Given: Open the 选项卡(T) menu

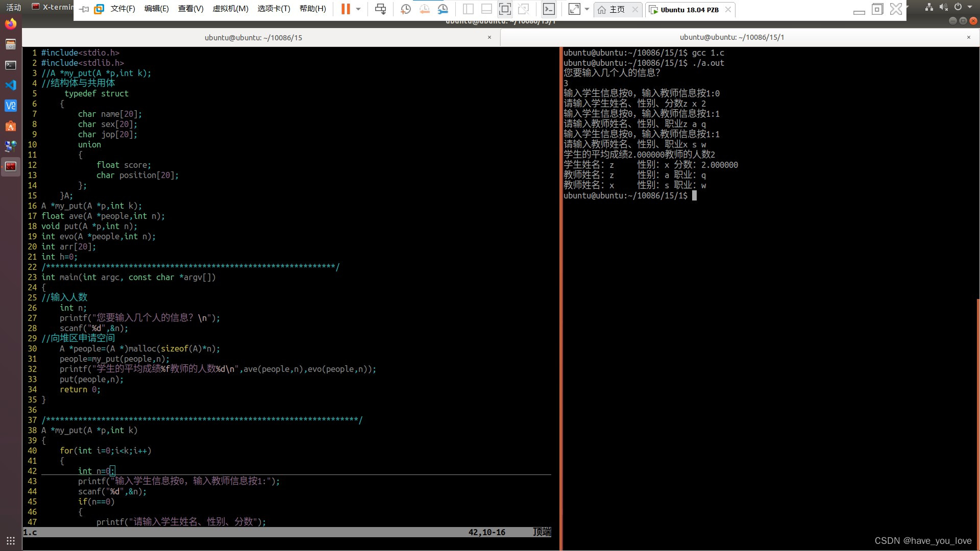Looking at the screenshot, I should point(274,9).
